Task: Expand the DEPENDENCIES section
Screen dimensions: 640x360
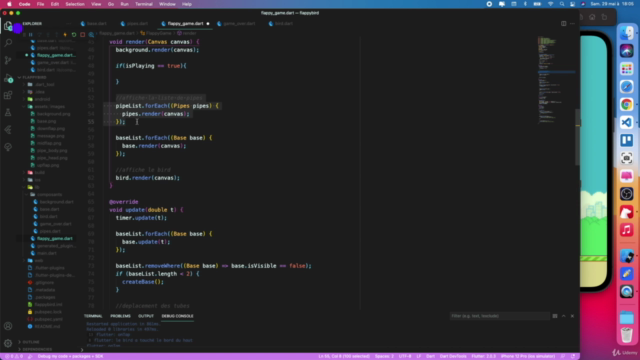Action: 37,349
